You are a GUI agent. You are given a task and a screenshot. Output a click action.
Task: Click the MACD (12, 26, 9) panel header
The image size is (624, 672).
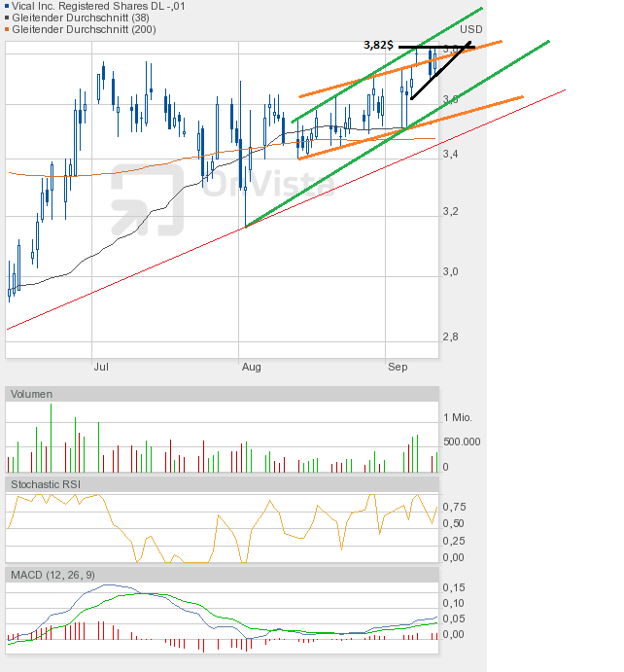52,576
